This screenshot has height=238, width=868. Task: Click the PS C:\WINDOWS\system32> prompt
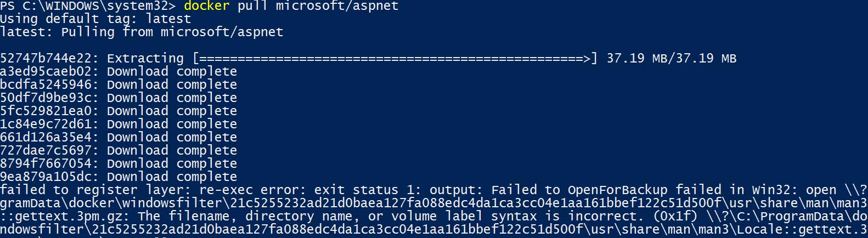click(88, 6)
